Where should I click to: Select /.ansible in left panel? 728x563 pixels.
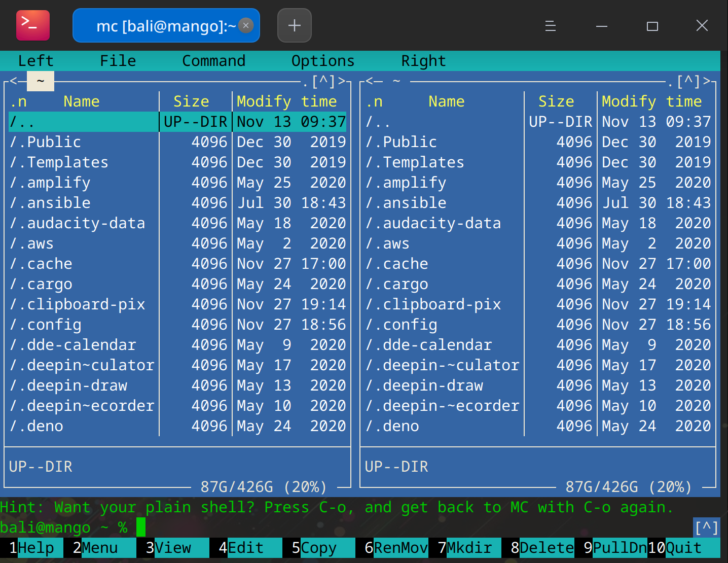click(x=177, y=203)
